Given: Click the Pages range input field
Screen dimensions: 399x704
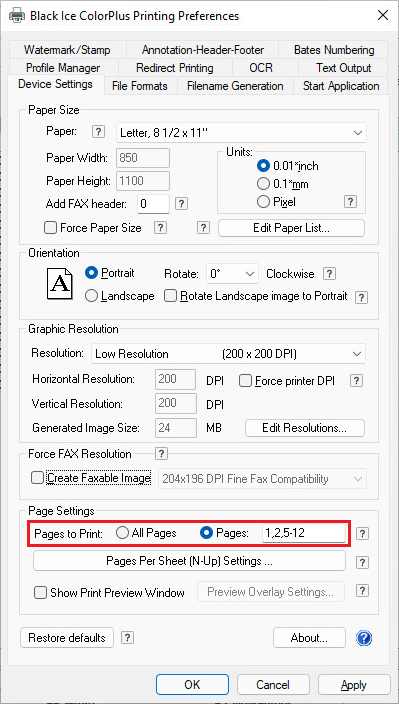Looking at the screenshot, I should 304,533.
